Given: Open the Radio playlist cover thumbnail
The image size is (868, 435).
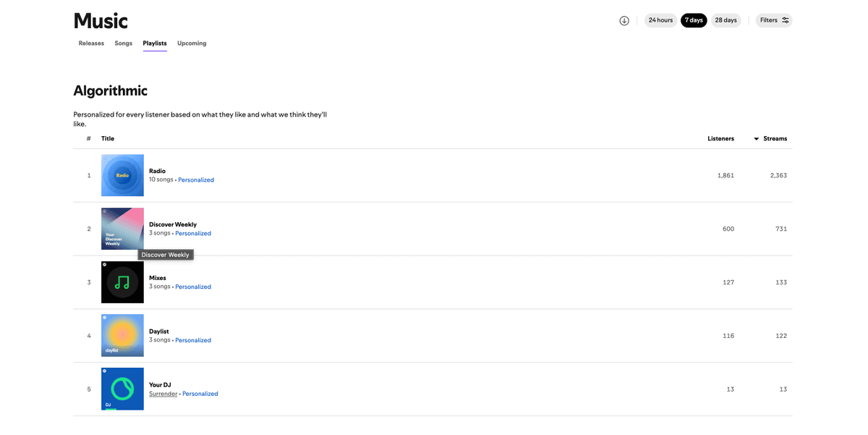Looking at the screenshot, I should pos(122,175).
